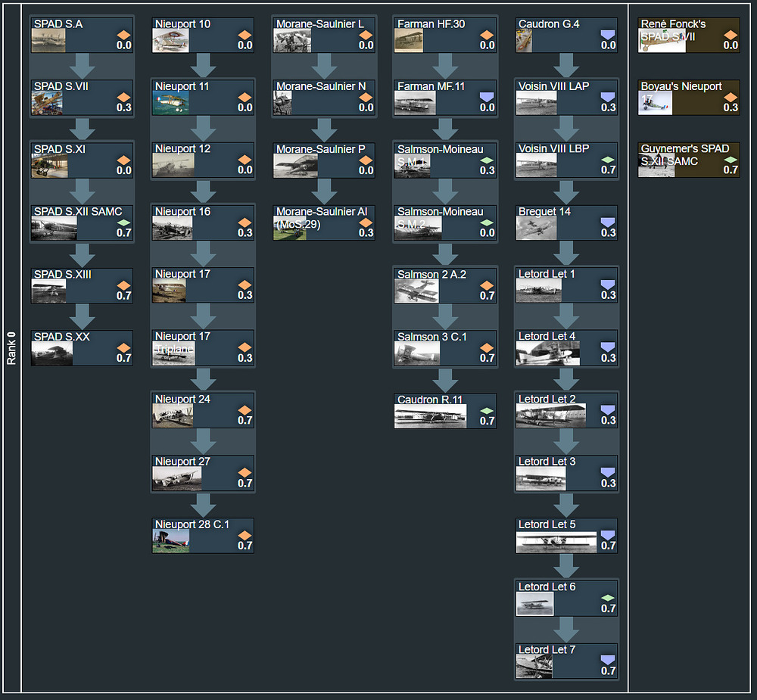
Task: Click the Salmson-Moineau S.M.2 green icon
Action: tap(487, 223)
